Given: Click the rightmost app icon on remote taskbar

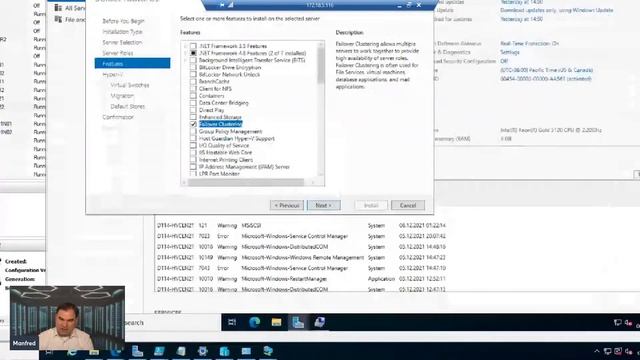Looking at the screenshot, I should coord(320,322).
